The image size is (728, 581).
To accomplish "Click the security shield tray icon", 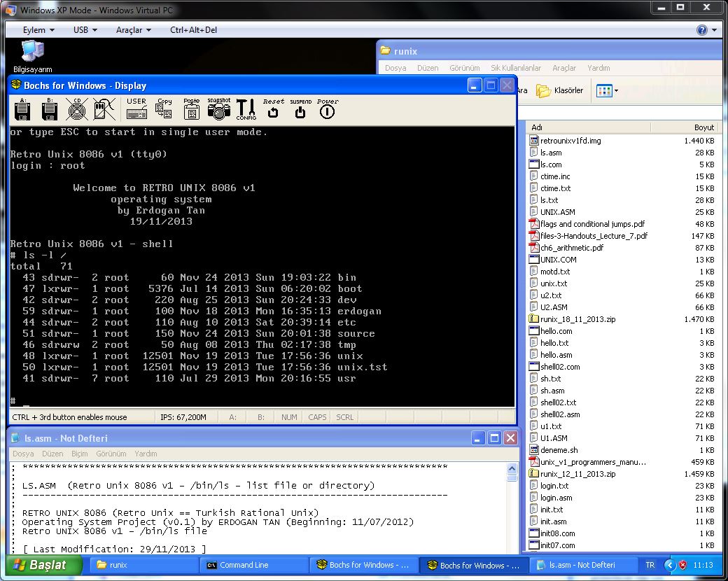I will point(683,565).
